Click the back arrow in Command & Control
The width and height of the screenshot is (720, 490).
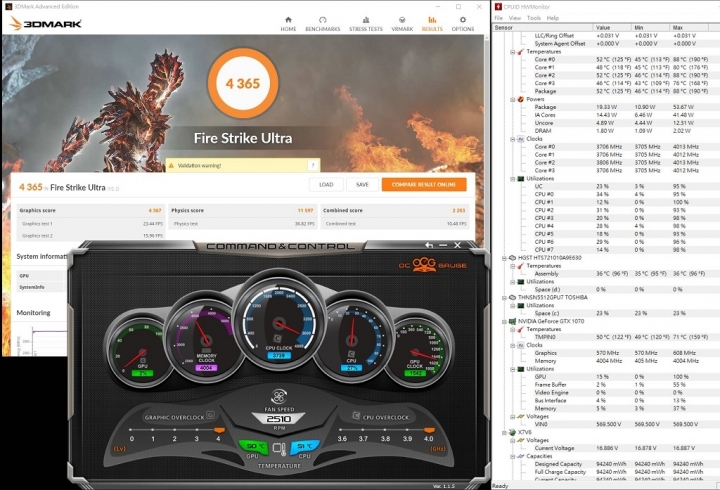(x=429, y=245)
